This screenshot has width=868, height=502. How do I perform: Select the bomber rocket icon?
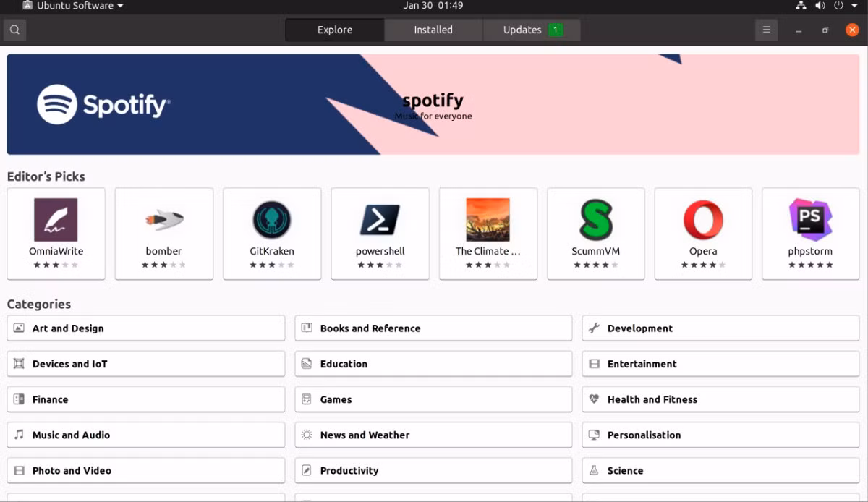(x=163, y=220)
